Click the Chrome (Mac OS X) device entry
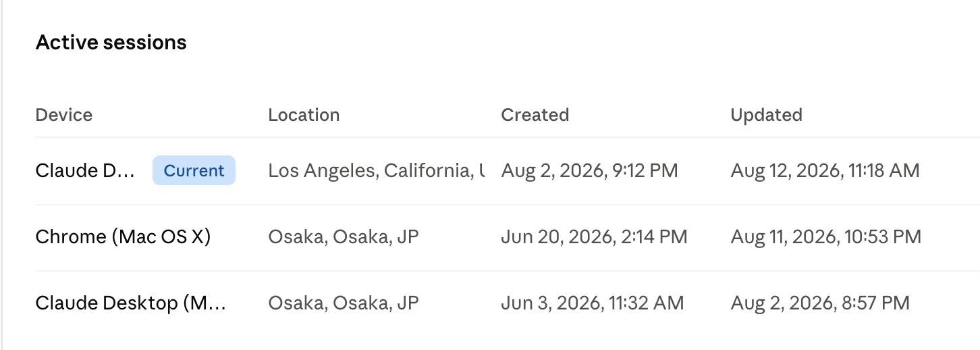Viewport: 980px width, 350px height. click(x=124, y=237)
